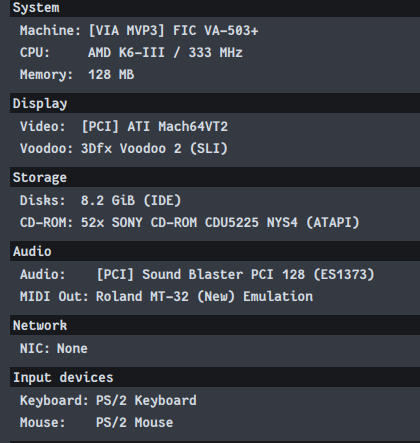The width and height of the screenshot is (420, 443).
Task: Click the Audio section header
Action: click(215, 251)
